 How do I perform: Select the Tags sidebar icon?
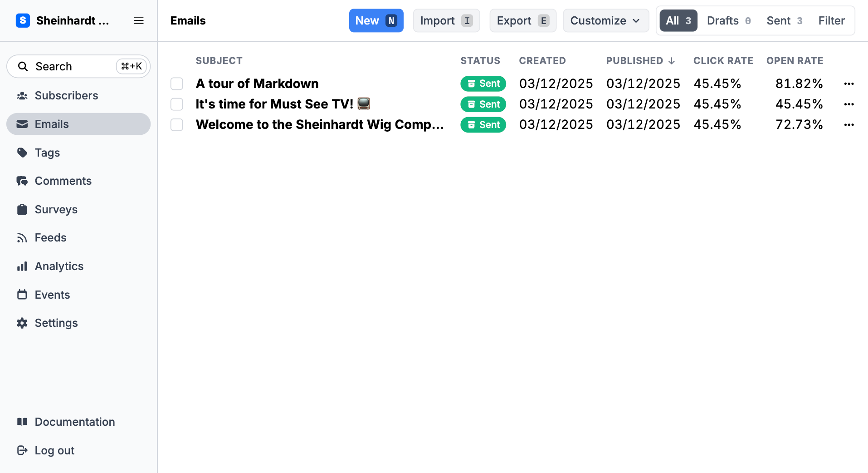click(23, 153)
